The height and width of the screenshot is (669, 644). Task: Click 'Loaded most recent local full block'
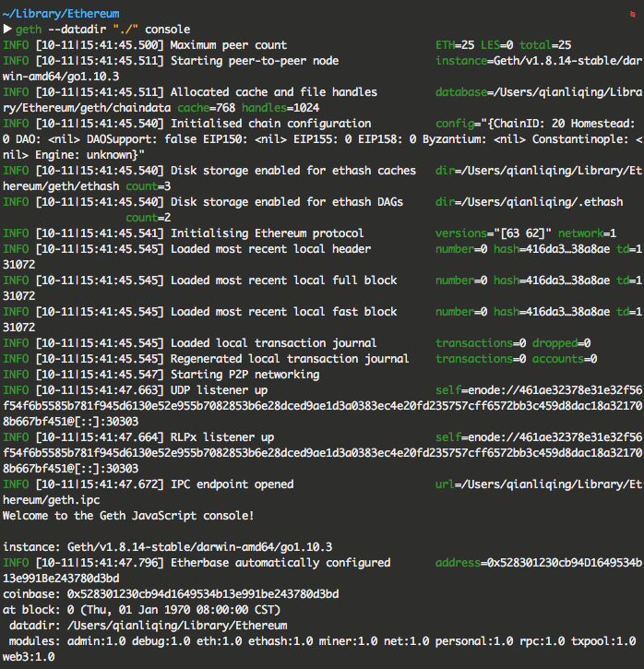pos(283,281)
